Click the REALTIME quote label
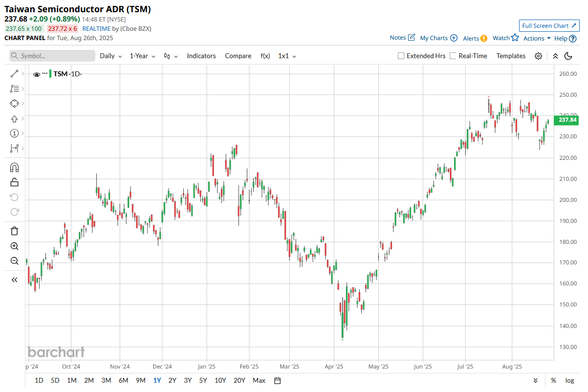 coord(96,28)
